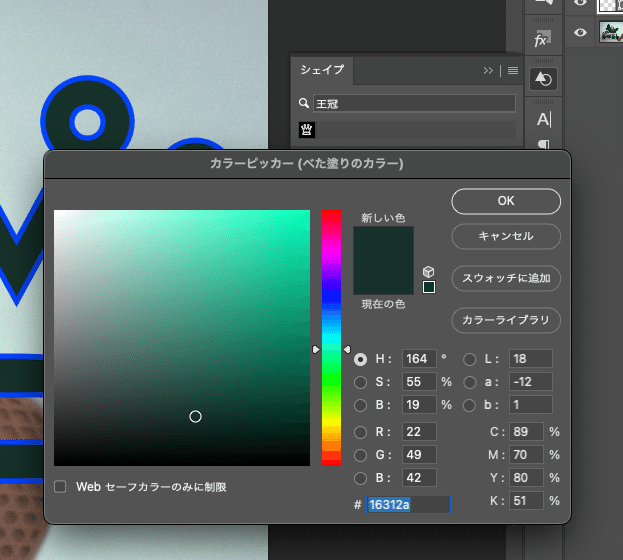Open the fx styles panel icon

(x=543, y=39)
